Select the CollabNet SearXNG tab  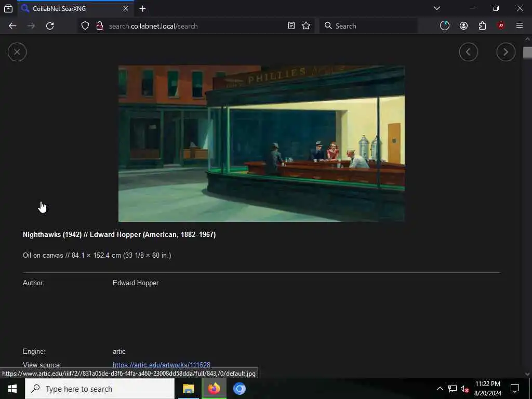pos(75,8)
